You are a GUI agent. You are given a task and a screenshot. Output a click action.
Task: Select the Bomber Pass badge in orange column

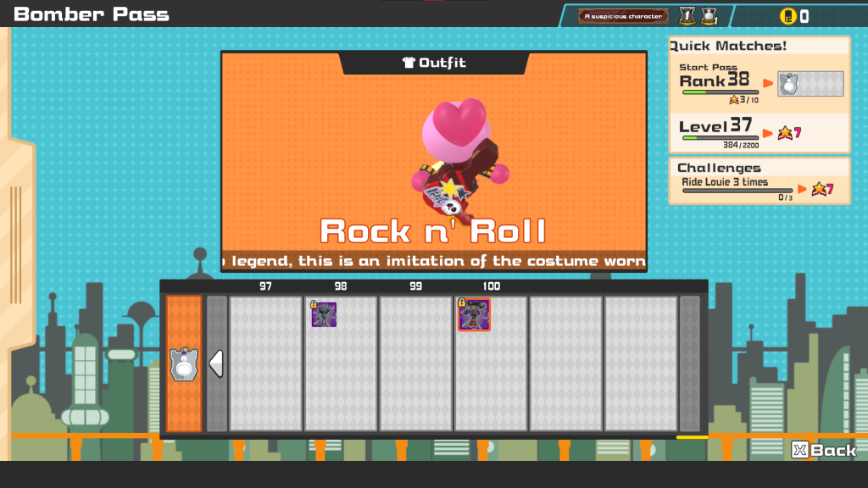[184, 364]
